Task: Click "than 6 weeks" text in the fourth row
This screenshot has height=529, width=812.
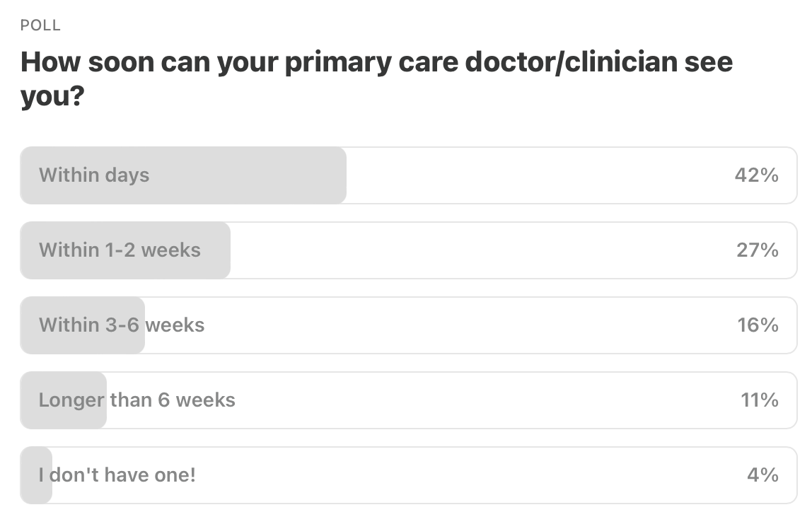Action: point(173,400)
